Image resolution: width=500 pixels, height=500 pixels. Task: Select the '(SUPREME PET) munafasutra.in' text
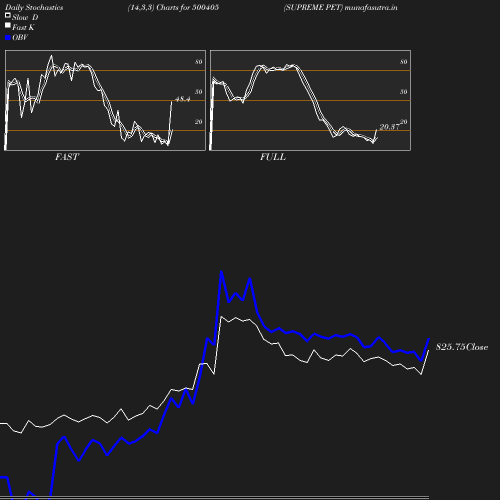(340, 7)
